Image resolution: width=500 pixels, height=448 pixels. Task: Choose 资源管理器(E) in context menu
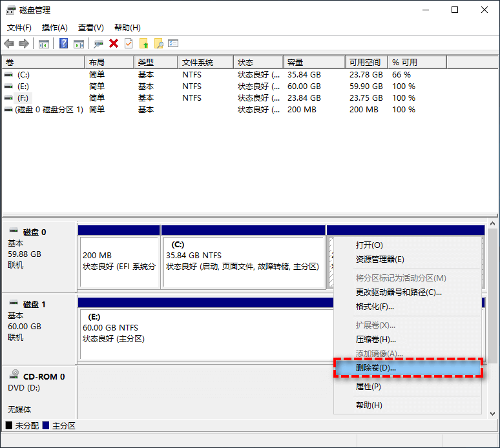(x=407, y=260)
